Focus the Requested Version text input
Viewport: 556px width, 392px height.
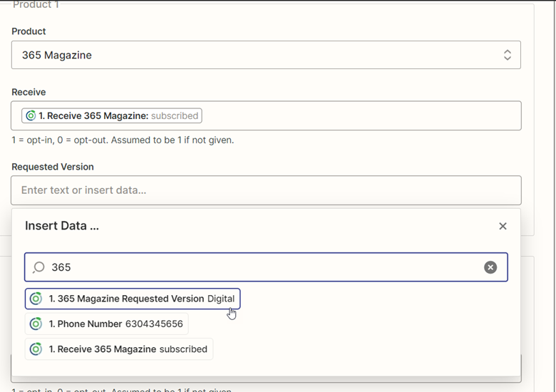click(x=265, y=190)
